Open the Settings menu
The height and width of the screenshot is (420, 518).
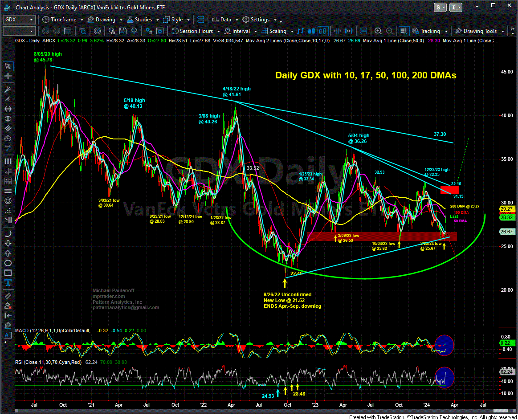(256, 20)
